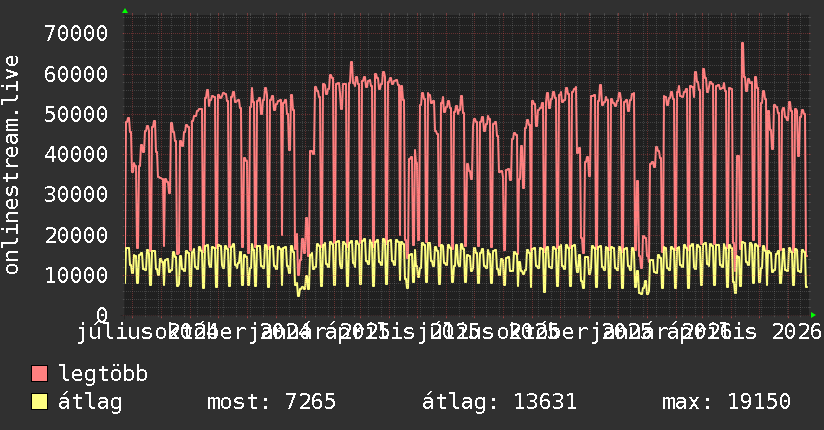Click the 20000 y-axis label
This screenshot has height=430, width=824.
tap(76, 235)
